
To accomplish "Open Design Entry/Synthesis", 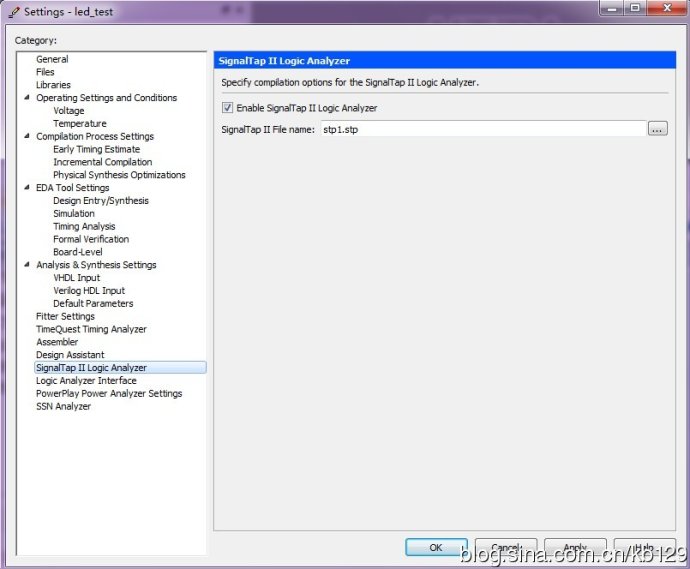I will tap(101, 201).
